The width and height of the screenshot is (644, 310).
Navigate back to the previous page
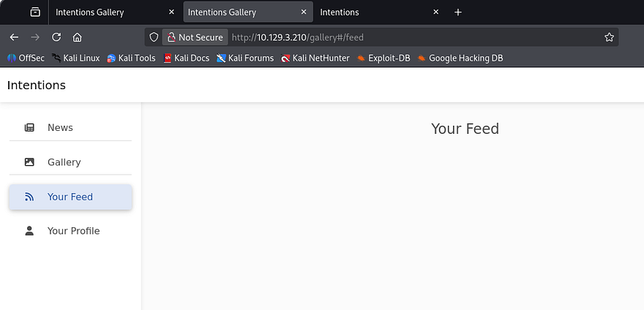pyautogui.click(x=14, y=37)
